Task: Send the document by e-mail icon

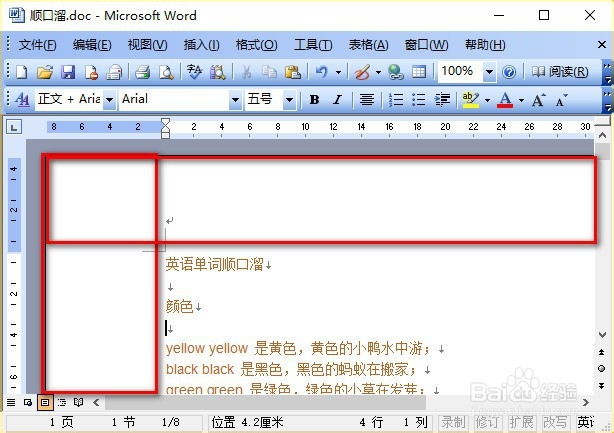Action: [x=114, y=72]
